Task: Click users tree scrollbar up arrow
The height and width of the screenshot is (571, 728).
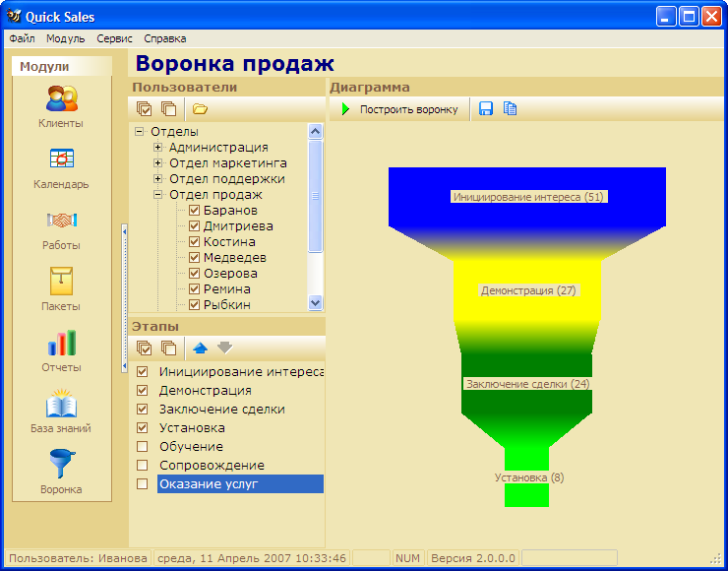Action: click(x=315, y=132)
